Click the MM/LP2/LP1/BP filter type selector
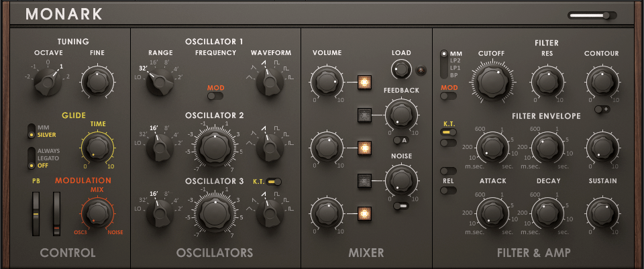 click(444, 64)
